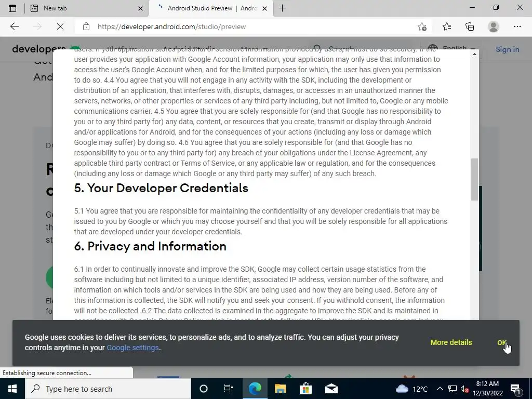Open the Windows Start menu
The width and height of the screenshot is (532, 399).
12,389
